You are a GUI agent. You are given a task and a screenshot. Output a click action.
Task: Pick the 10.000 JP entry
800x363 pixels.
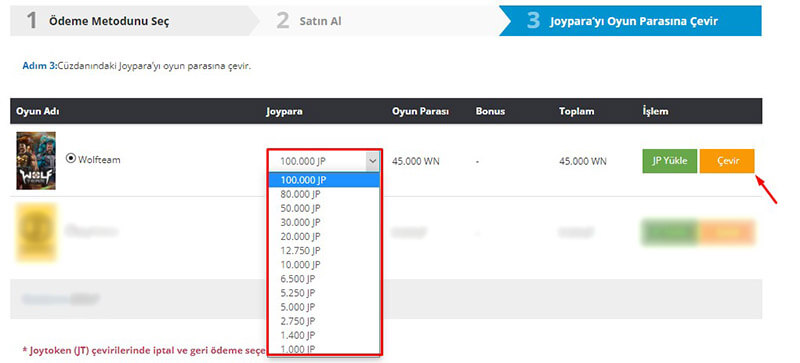[323, 264]
